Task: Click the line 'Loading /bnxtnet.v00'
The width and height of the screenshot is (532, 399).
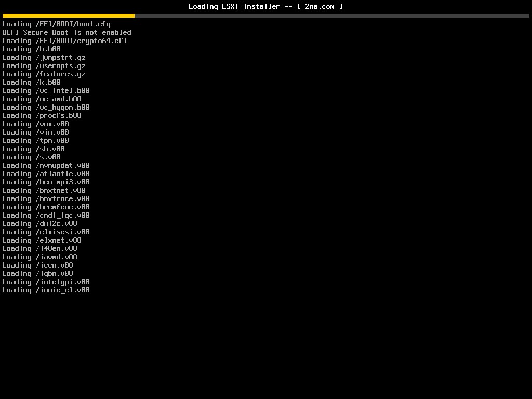Action: tap(44, 190)
